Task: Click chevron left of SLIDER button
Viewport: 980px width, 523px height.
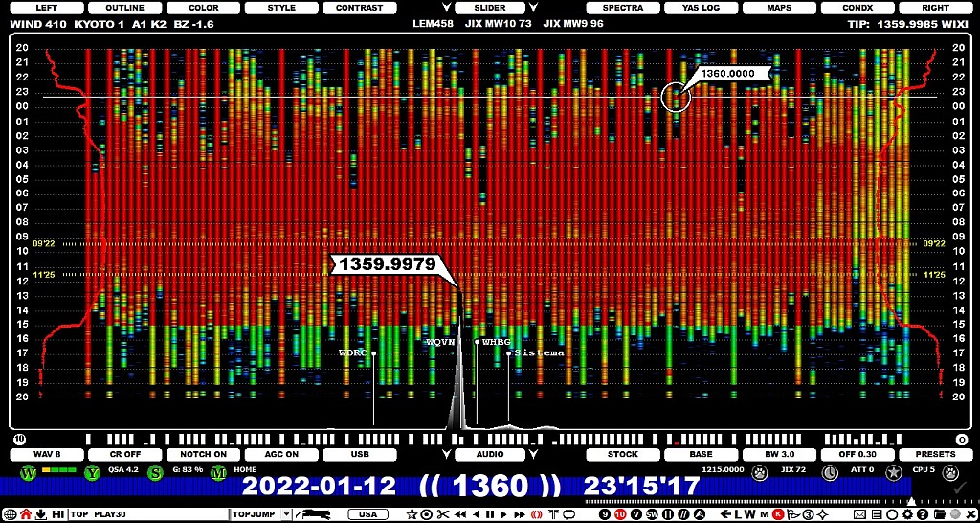Action: [x=446, y=8]
